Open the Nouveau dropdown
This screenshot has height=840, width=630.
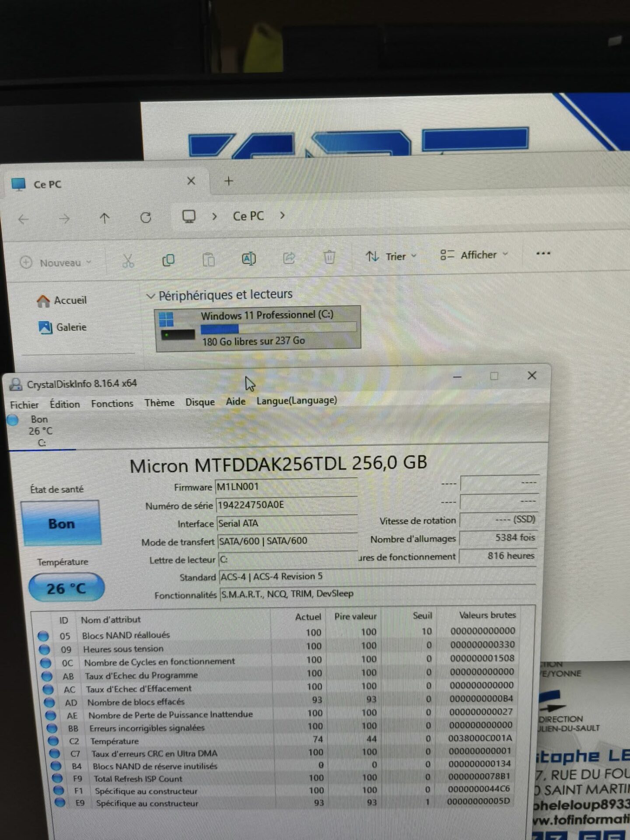point(56,262)
